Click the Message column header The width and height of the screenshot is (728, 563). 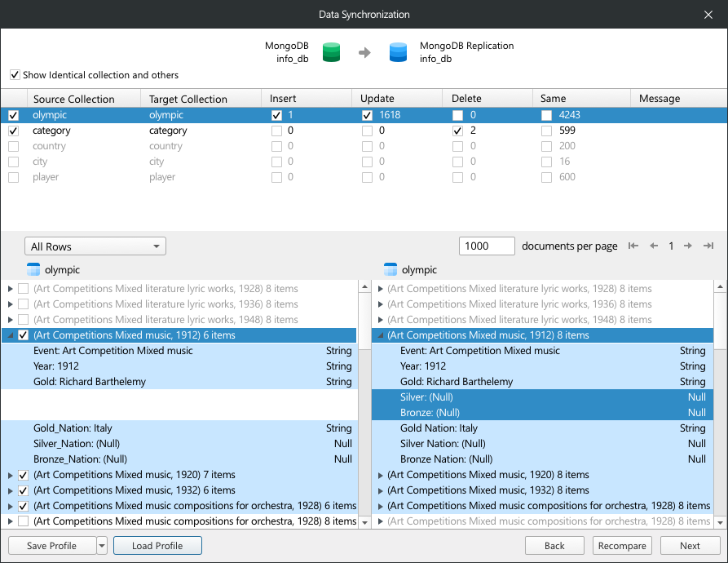coord(679,99)
